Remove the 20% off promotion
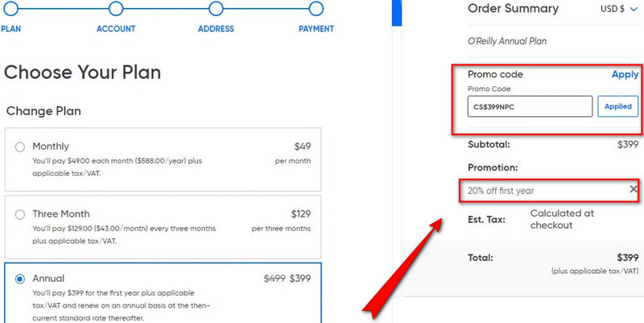Viewport: 644px width, 323px height. click(634, 189)
